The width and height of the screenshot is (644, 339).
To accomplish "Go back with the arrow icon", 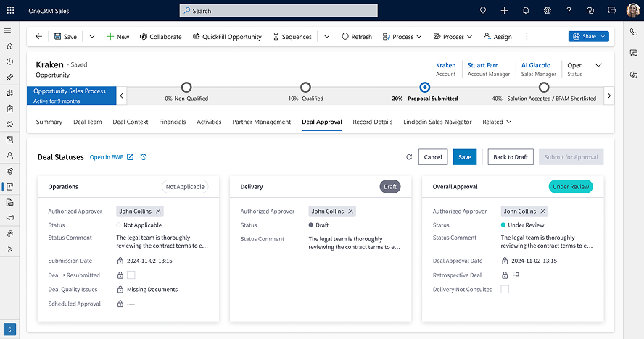I will (x=39, y=36).
